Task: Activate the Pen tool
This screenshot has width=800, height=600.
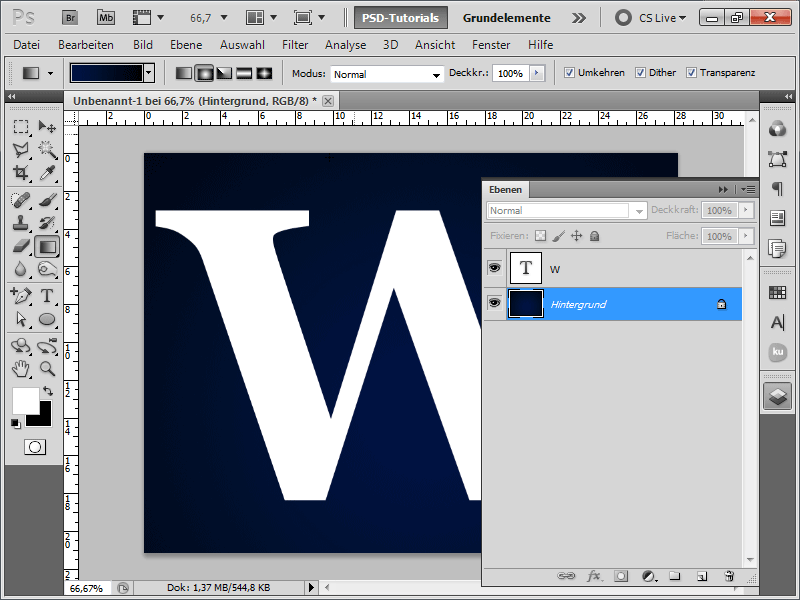Action: pyautogui.click(x=21, y=295)
